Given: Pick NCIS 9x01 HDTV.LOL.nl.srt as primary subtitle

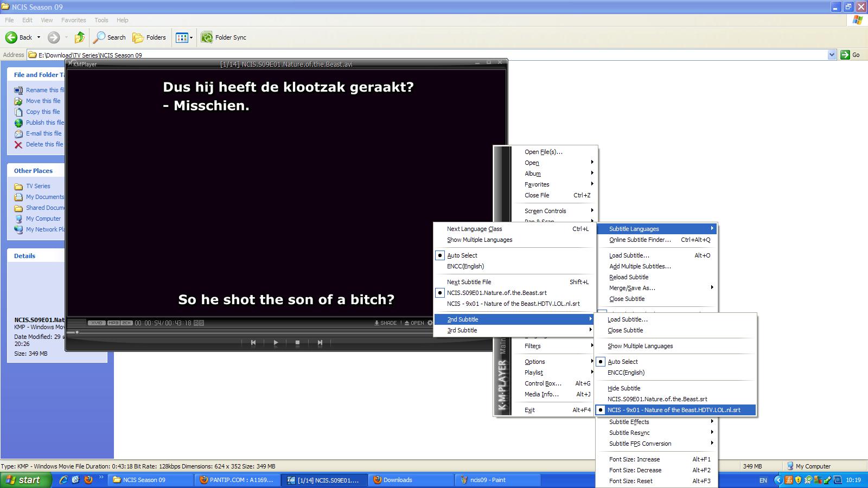Looking at the screenshot, I should pyautogui.click(x=514, y=304).
